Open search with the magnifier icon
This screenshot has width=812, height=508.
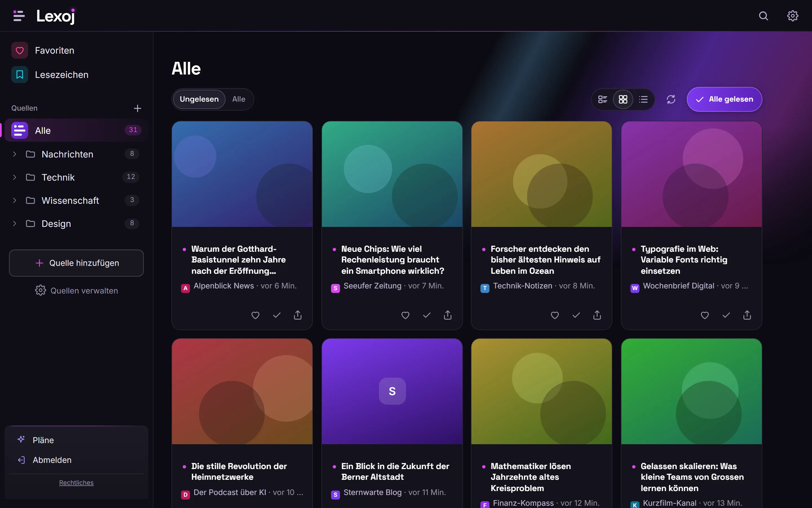click(x=763, y=16)
